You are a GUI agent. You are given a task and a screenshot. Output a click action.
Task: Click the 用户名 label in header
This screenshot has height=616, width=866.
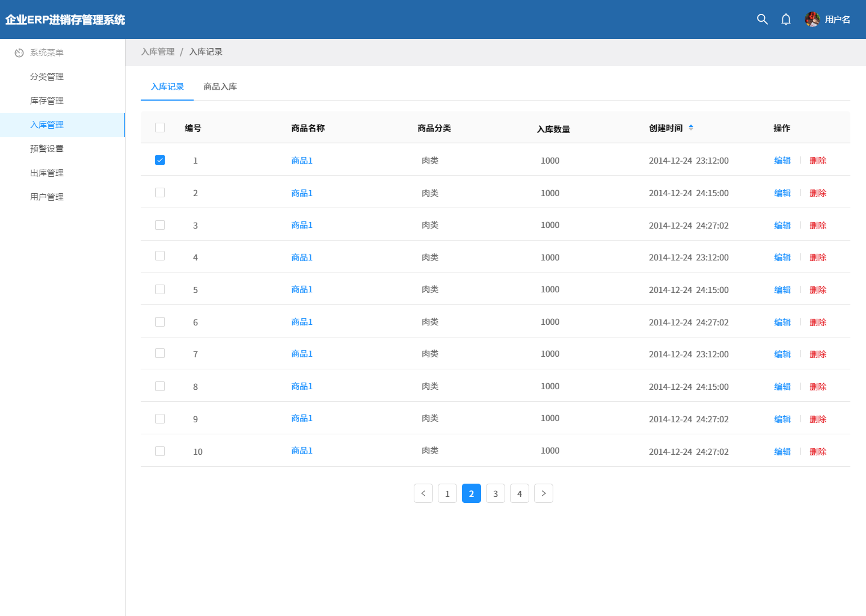pyautogui.click(x=837, y=19)
